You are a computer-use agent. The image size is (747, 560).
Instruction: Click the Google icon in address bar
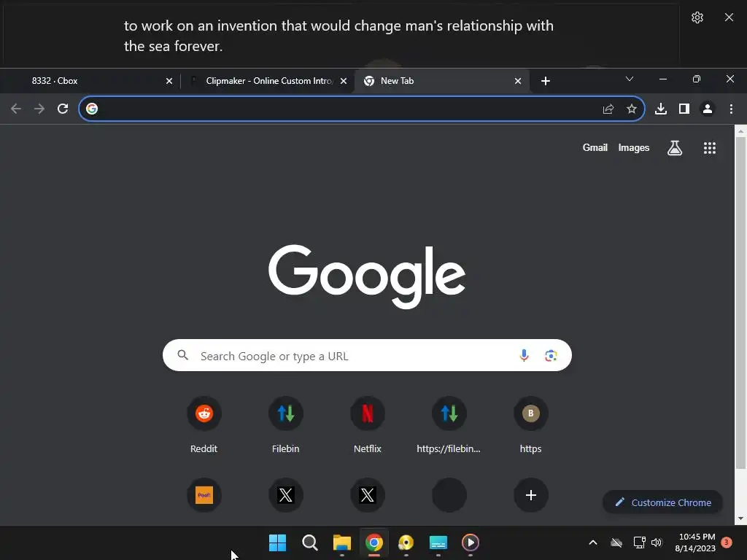[92, 109]
